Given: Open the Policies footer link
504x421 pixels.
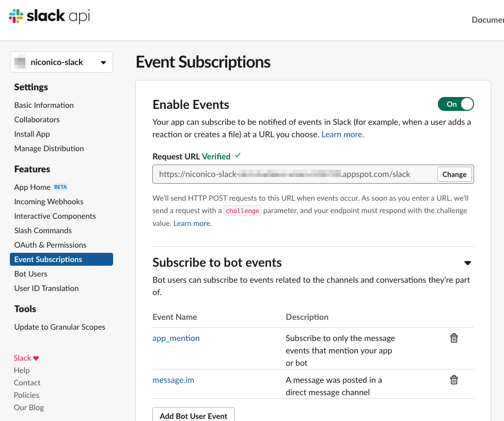Looking at the screenshot, I should point(26,395).
